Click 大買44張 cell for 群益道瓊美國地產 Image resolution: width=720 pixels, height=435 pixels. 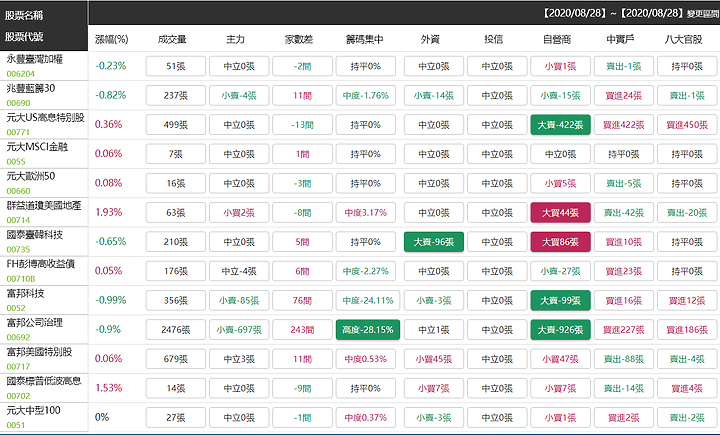560,213
